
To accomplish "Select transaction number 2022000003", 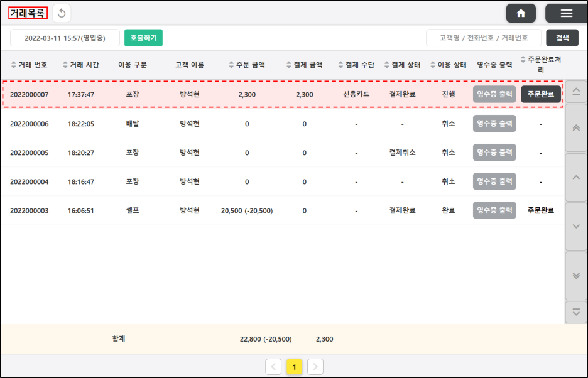I will click(30, 211).
